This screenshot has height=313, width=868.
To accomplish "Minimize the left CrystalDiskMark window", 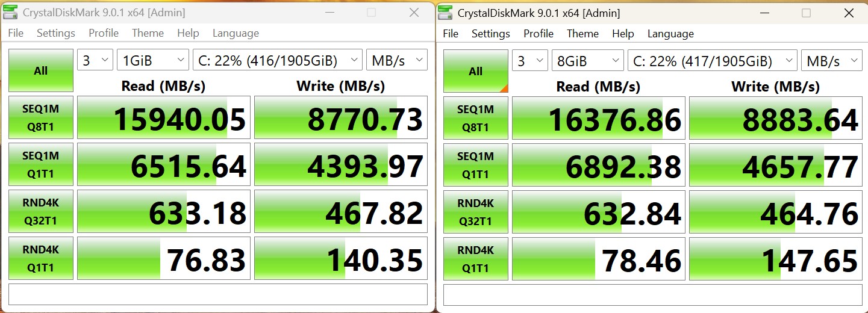I will (329, 13).
